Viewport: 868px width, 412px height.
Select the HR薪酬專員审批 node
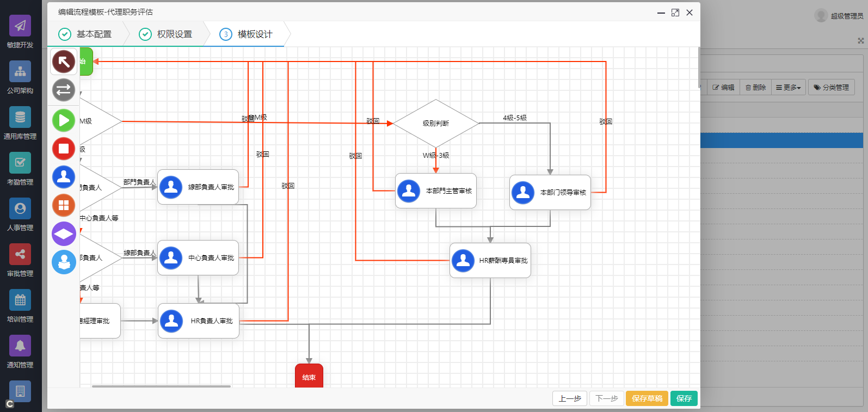coord(490,261)
